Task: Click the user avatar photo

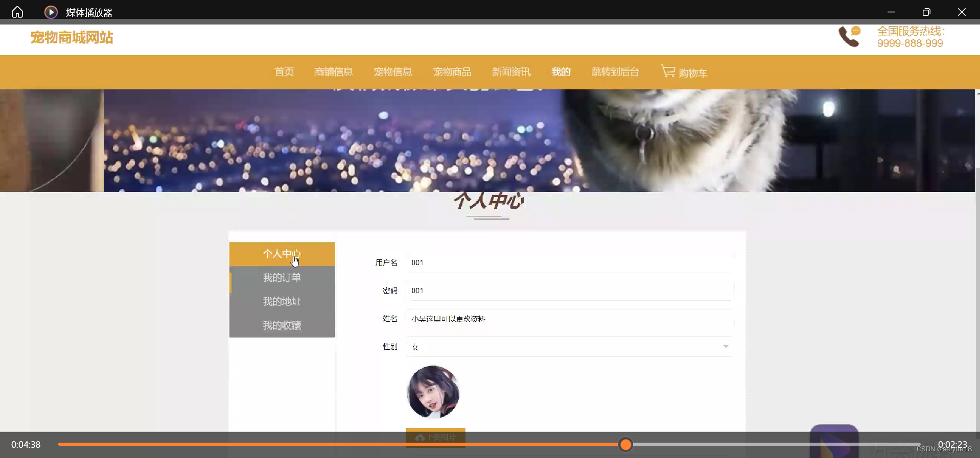Action: click(433, 392)
